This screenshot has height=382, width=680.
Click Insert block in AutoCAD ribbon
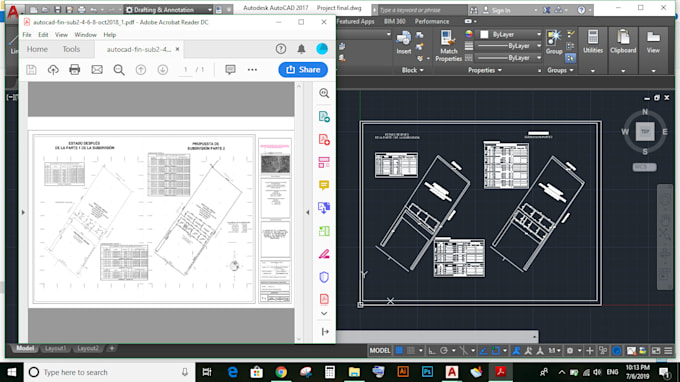[x=404, y=43]
